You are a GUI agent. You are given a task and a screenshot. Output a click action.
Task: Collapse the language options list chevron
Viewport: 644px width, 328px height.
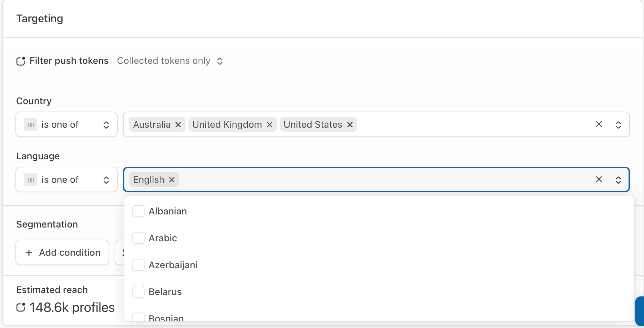[618, 180]
